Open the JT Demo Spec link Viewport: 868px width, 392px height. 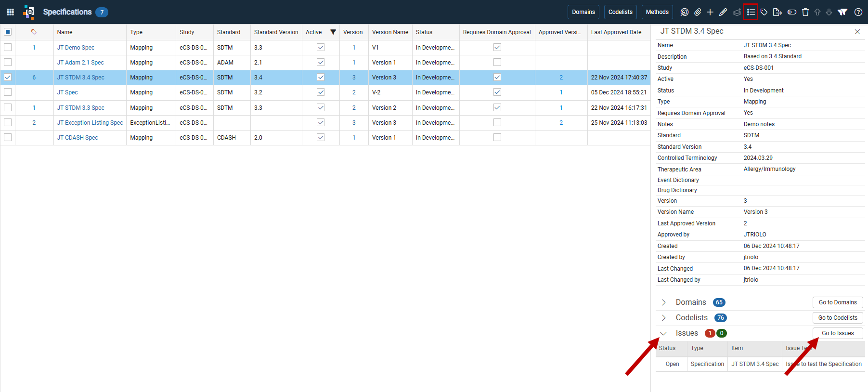tap(76, 48)
